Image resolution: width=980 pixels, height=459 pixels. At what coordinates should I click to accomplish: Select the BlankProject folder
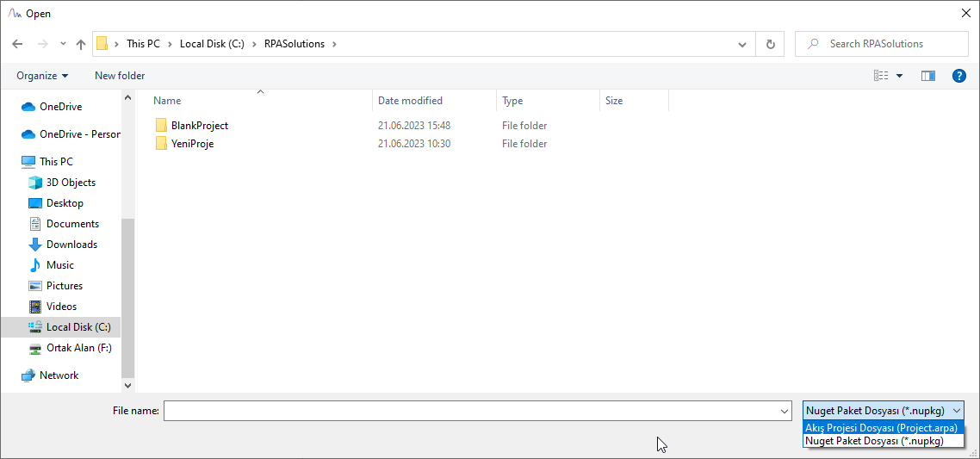[199, 126]
